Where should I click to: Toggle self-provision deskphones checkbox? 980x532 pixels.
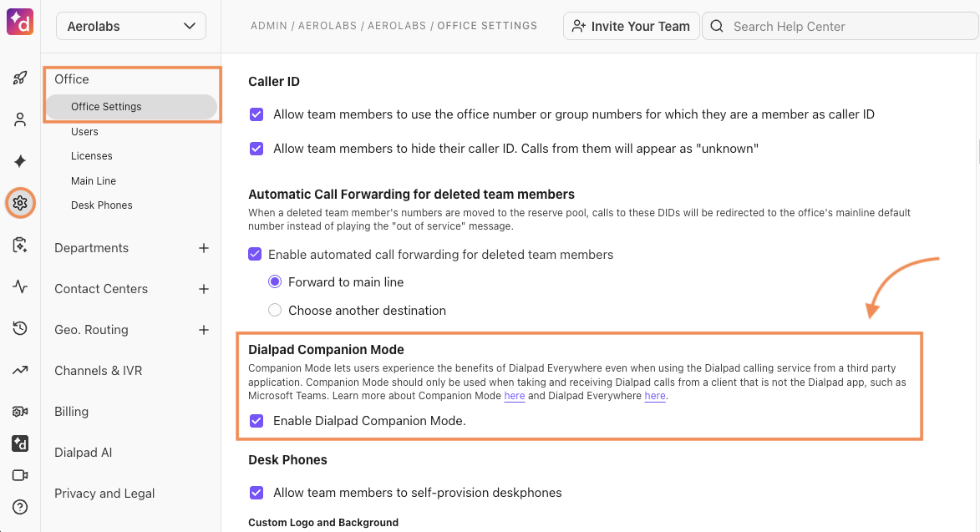pyautogui.click(x=256, y=493)
